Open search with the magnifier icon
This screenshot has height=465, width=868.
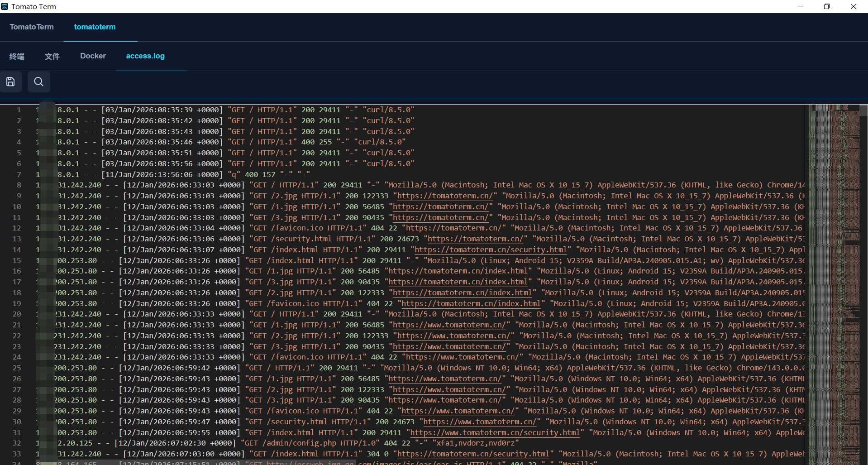[39, 81]
